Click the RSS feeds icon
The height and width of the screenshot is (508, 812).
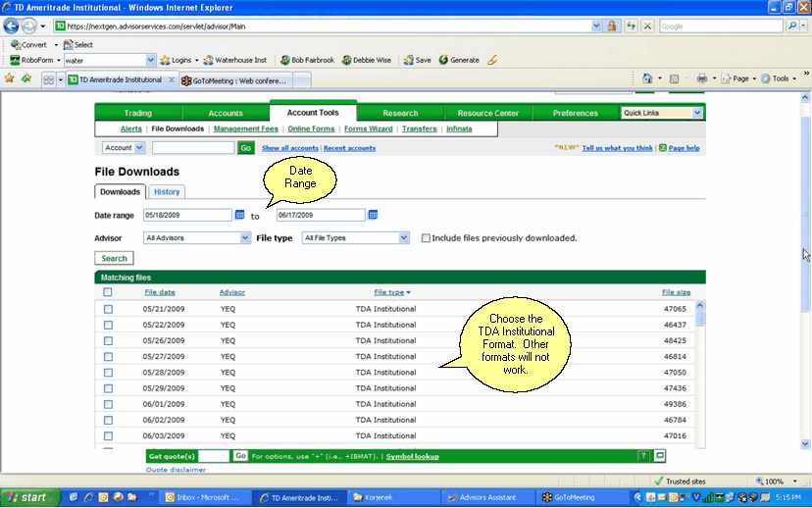(x=674, y=78)
